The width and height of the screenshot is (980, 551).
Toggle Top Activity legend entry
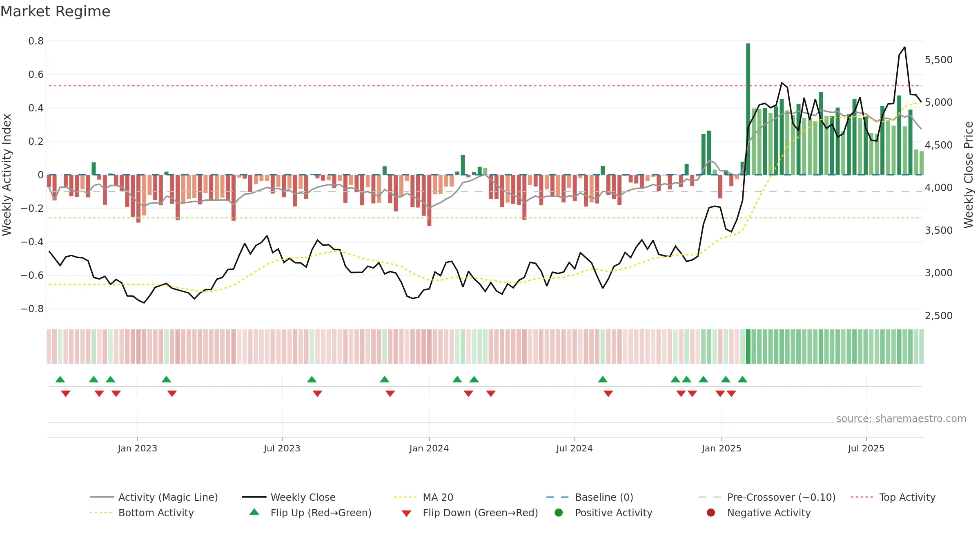(x=893, y=497)
